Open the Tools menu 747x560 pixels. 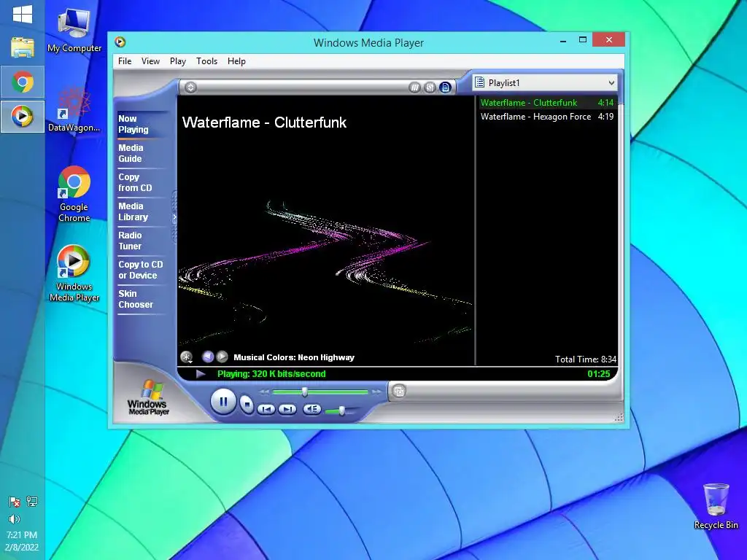(x=206, y=61)
